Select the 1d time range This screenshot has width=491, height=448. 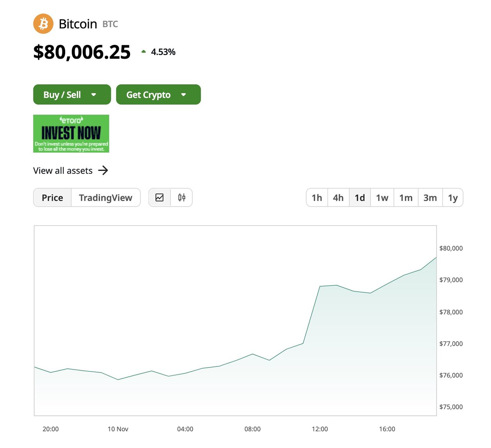tap(360, 198)
